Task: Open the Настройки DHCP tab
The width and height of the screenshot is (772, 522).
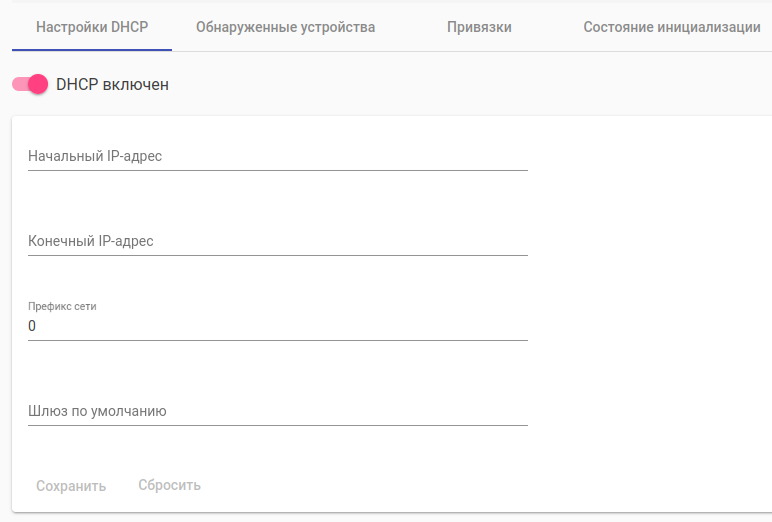Action: (x=92, y=27)
